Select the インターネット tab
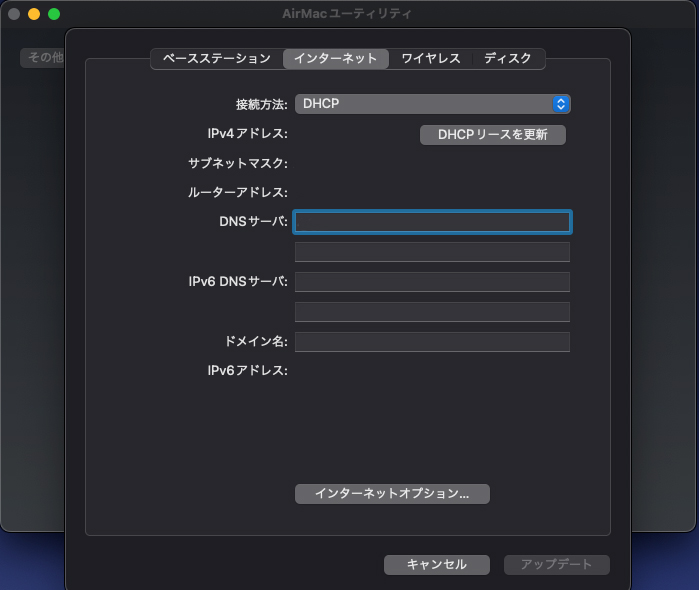 tap(336, 58)
